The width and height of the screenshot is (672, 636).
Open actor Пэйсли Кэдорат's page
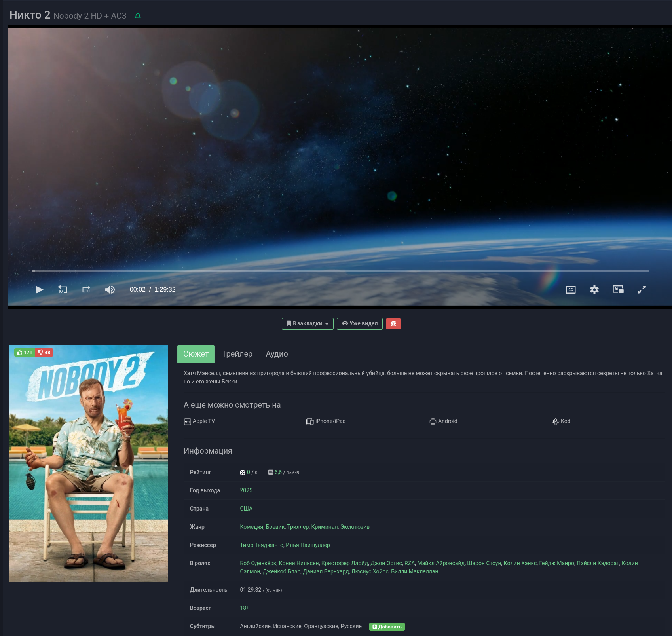point(598,563)
